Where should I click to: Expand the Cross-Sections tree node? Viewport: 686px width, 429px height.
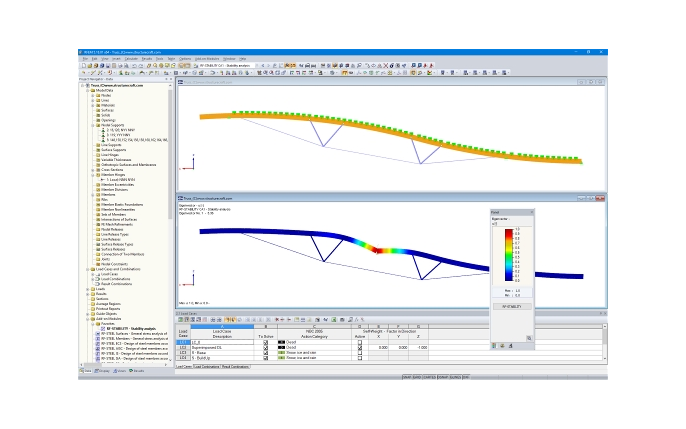point(93,170)
